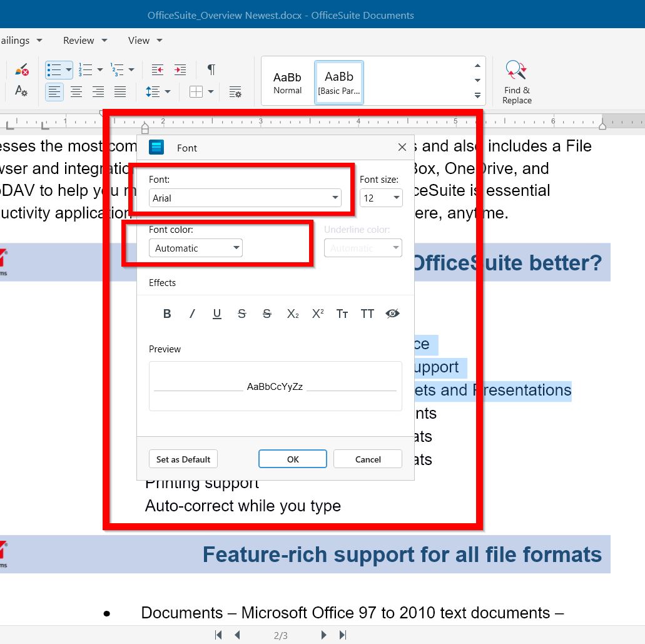Click Set as Default button
645x644 pixels.
coord(183,459)
